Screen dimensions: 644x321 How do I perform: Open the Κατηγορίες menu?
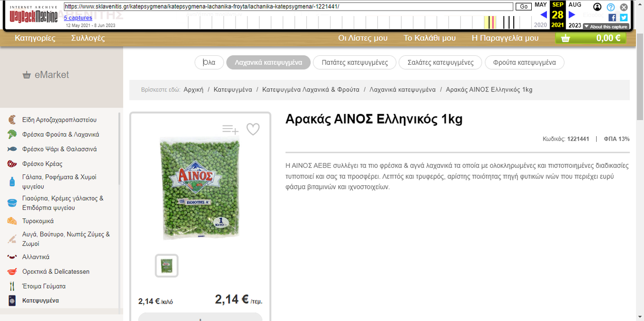point(35,38)
